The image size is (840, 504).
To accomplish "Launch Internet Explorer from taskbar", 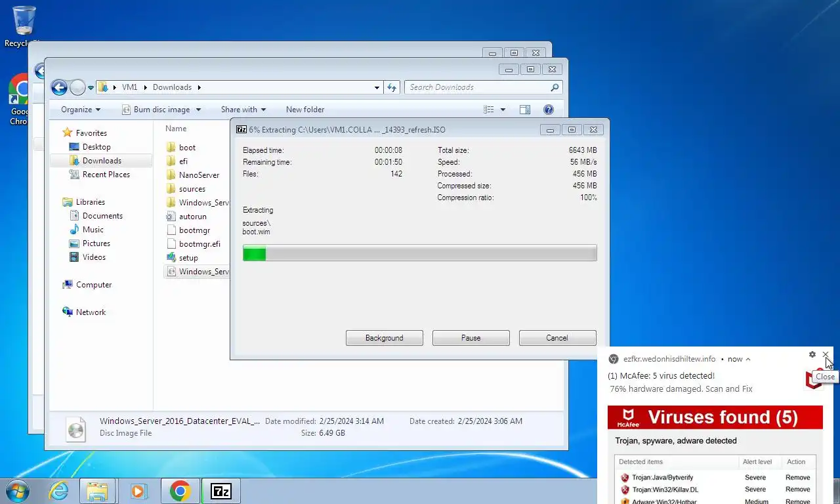I will click(x=58, y=491).
